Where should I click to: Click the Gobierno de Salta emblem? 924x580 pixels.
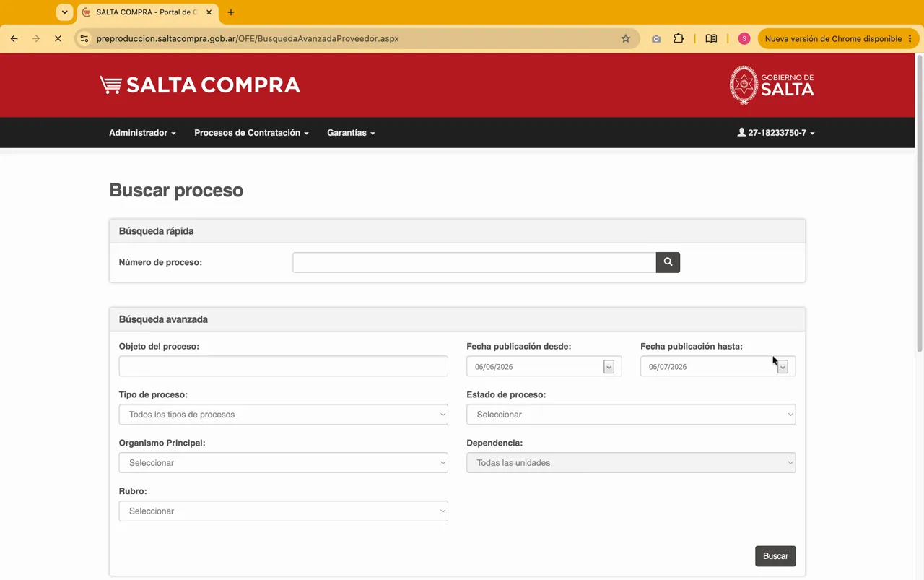772,85
